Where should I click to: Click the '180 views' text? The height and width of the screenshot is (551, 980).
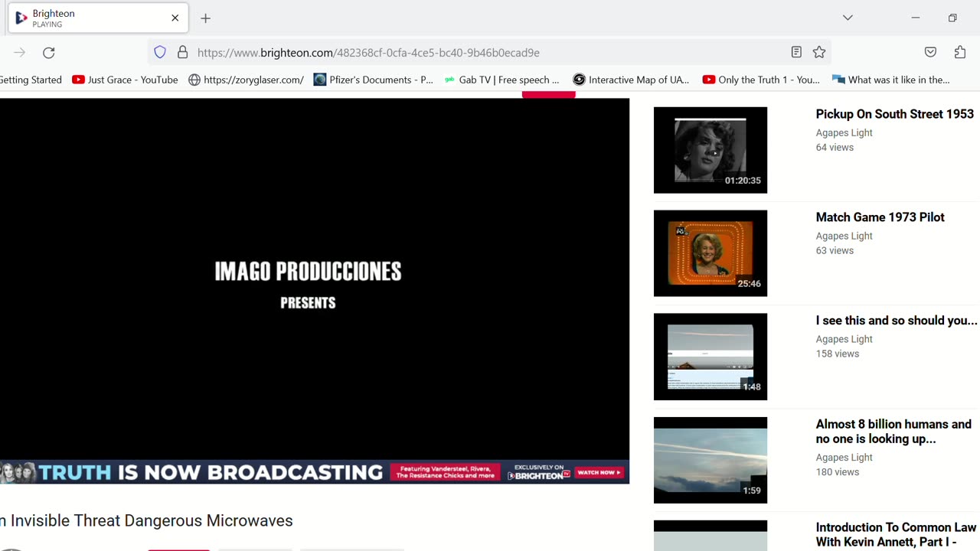point(837,472)
